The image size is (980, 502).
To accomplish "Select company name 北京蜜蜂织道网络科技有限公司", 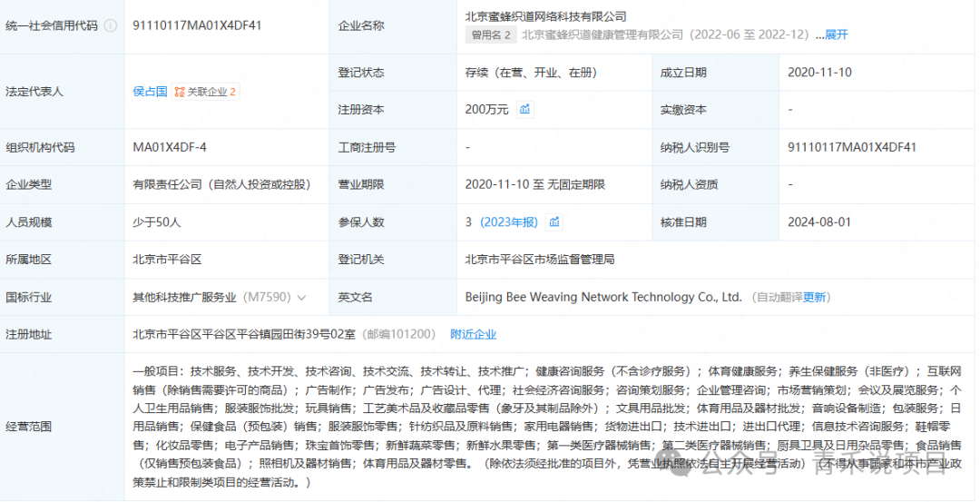I will [545, 16].
